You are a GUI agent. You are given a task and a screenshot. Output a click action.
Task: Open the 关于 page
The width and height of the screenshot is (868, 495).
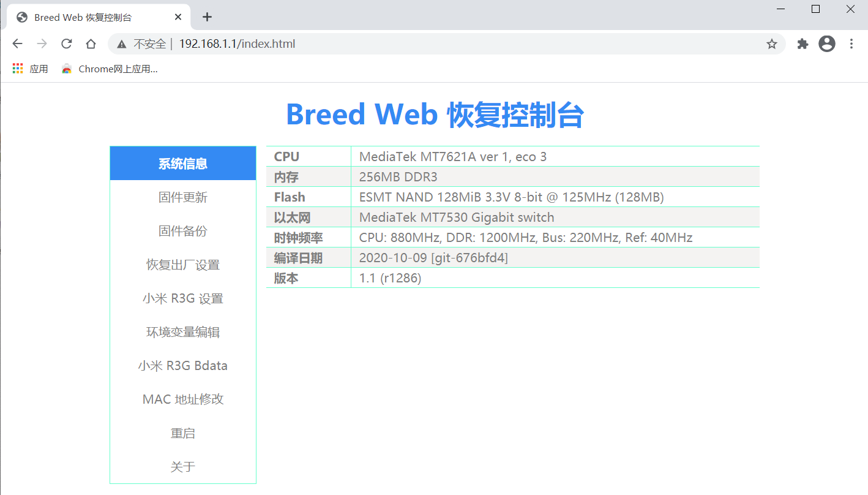pyautogui.click(x=183, y=467)
